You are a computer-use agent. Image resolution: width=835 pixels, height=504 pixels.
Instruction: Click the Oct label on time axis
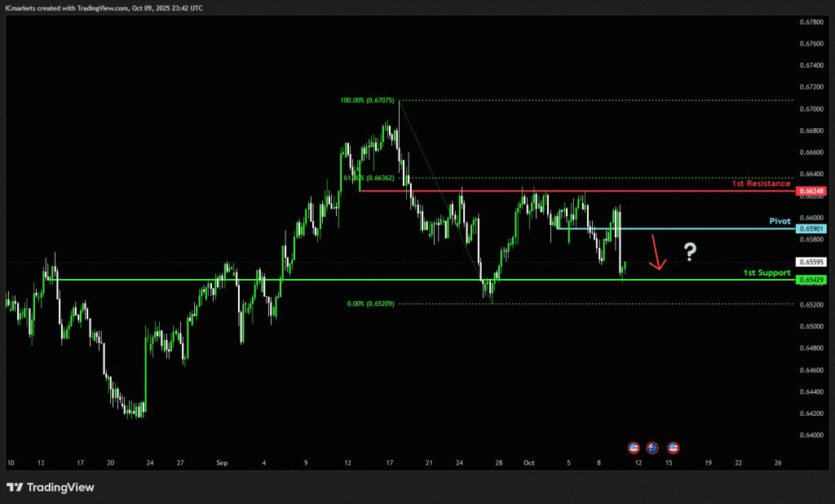tap(528, 462)
